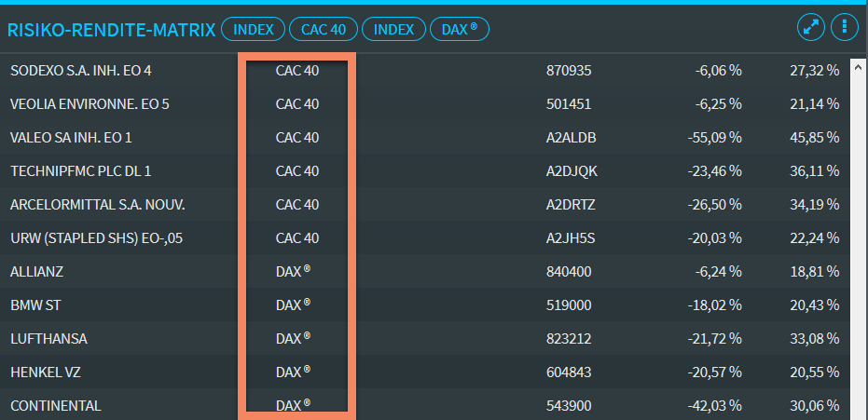Select VALEO SA INH. EO 1 stock

[71, 138]
